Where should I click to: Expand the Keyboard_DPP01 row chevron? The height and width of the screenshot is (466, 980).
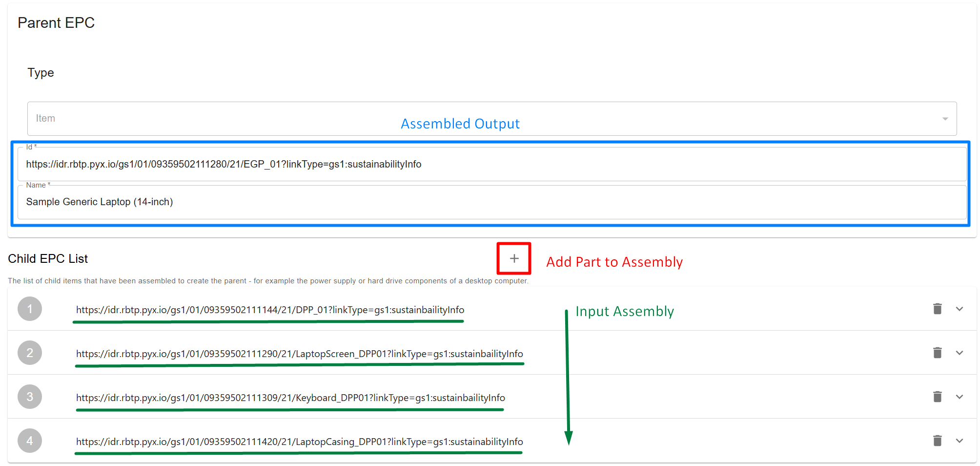[x=959, y=397]
